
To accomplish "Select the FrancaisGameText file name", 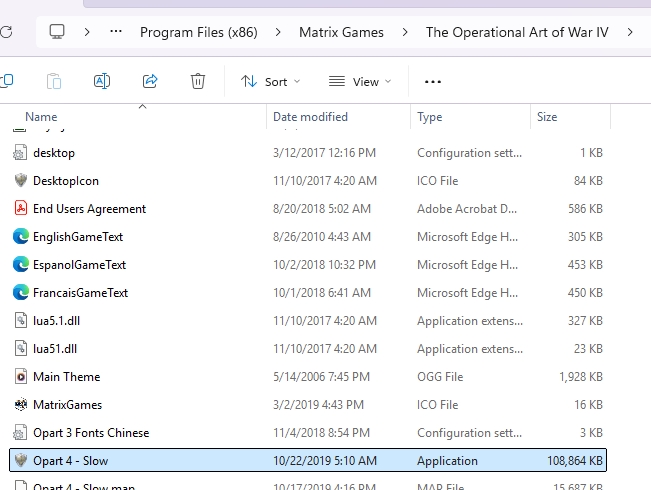I will [81, 293].
